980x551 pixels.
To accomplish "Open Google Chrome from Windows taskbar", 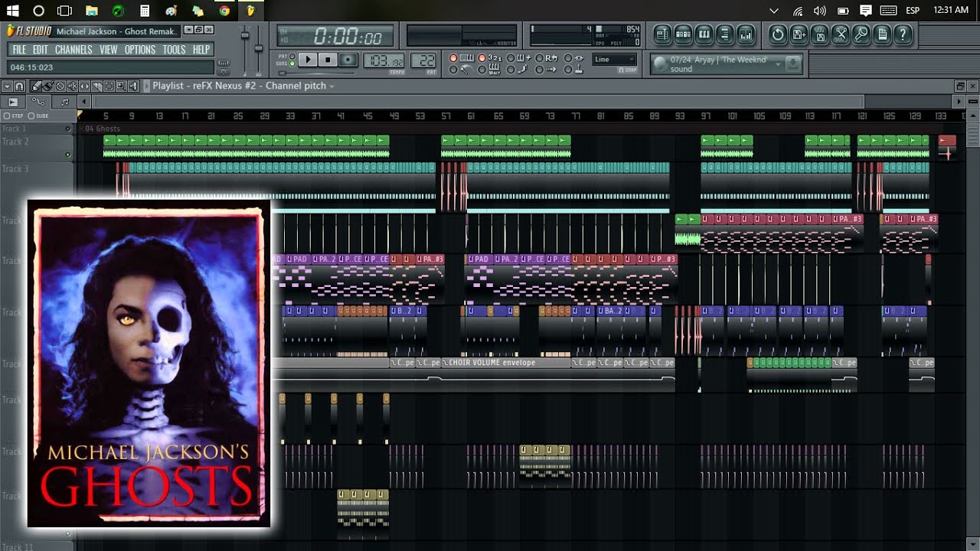I will tap(224, 11).
